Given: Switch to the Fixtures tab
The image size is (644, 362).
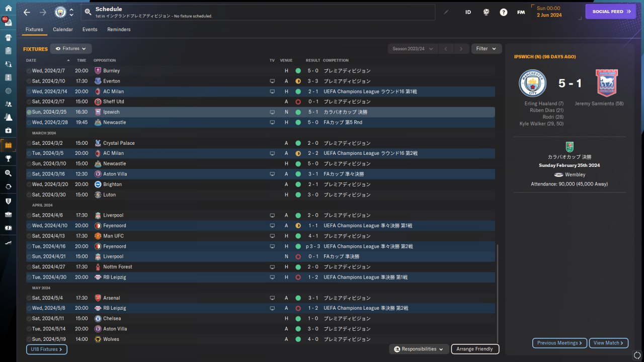Looking at the screenshot, I should pos(34,30).
